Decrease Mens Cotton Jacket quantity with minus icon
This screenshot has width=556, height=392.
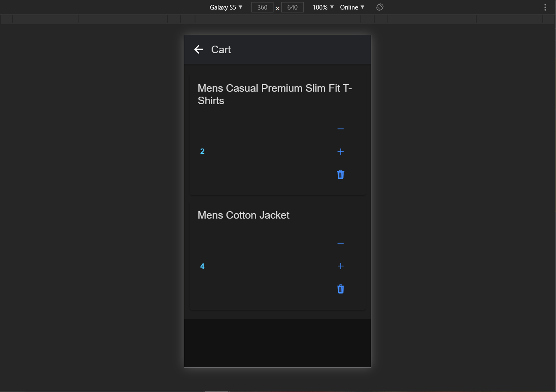point(340,243)
